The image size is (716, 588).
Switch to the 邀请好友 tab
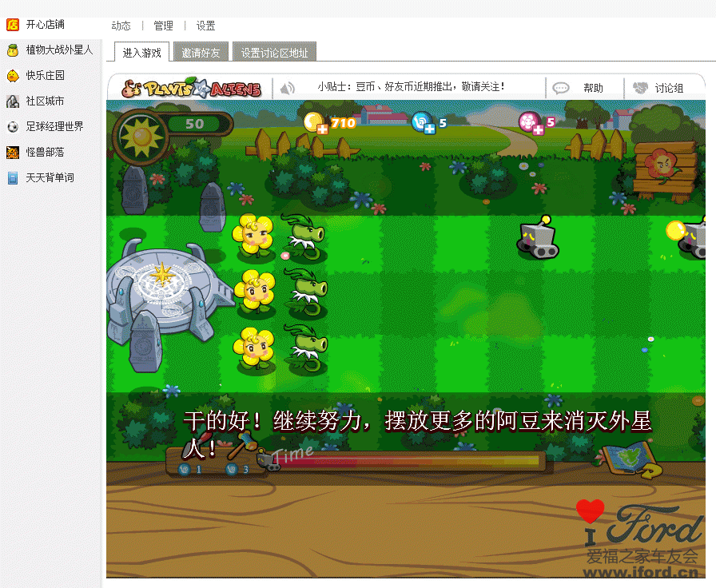[201, 53]
